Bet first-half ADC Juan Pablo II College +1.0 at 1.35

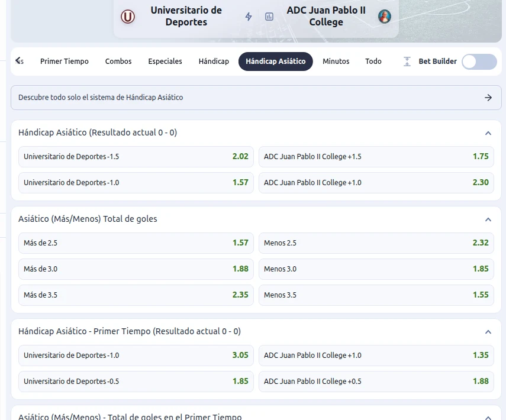click(x=376, y=355)
